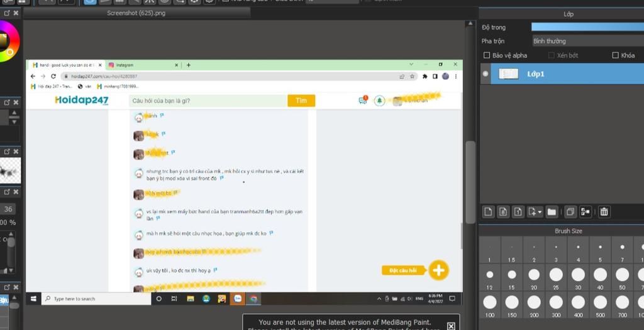Open the add special layer dropdown

tap(535, 212)
